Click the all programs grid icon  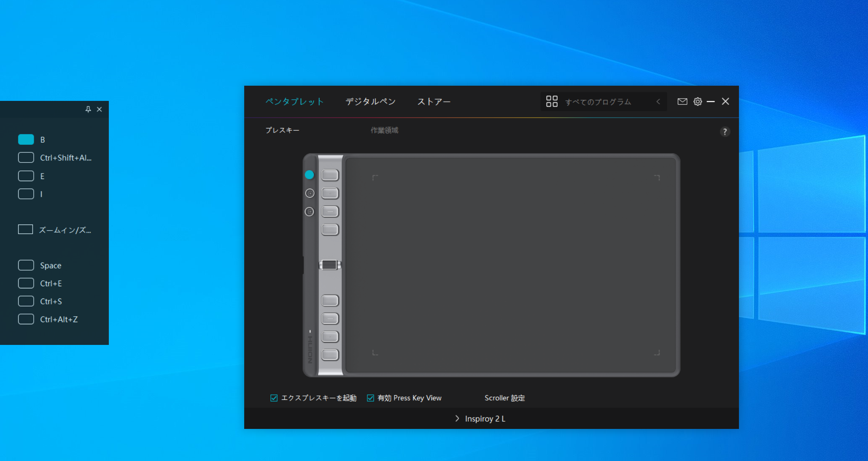pyautogui.click(x=552, y=101)
